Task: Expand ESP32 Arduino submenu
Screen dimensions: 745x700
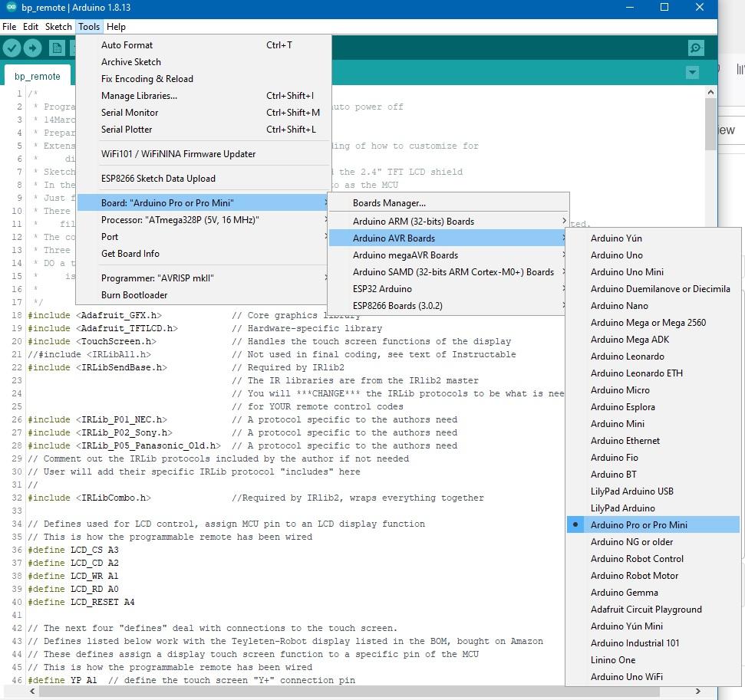Action: 448,289
